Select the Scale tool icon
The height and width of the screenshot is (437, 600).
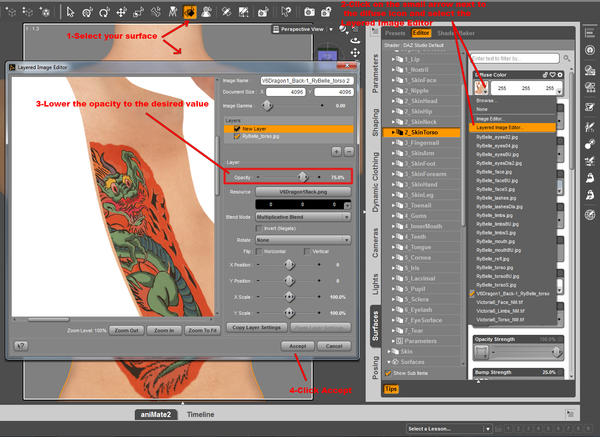pyautogui.click(x=138, y=13)
